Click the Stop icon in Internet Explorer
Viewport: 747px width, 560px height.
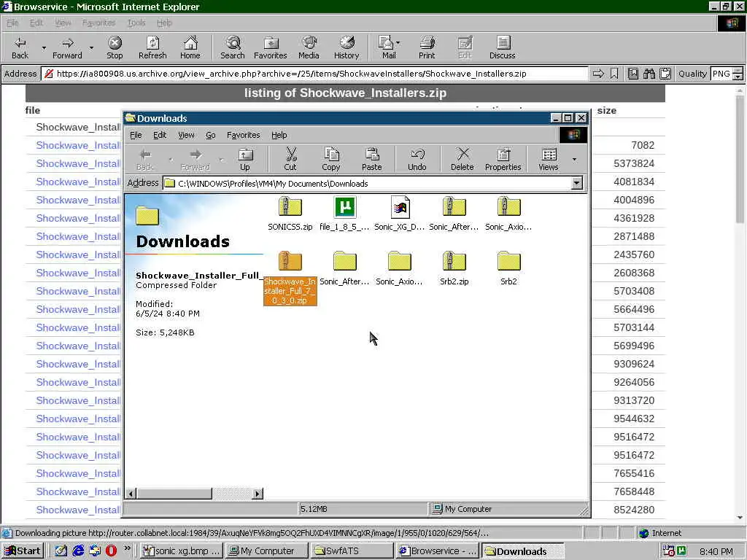point(115,47)
